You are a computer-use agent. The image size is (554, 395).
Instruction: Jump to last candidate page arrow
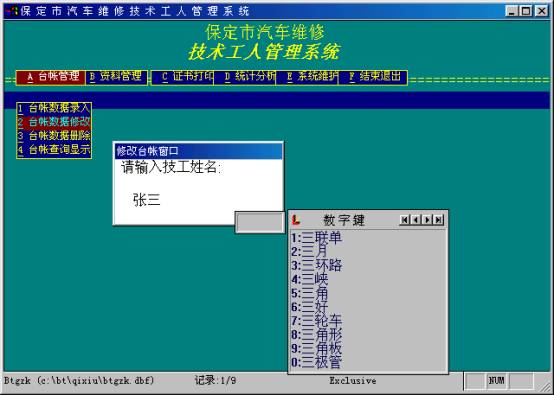pos(438,220)
